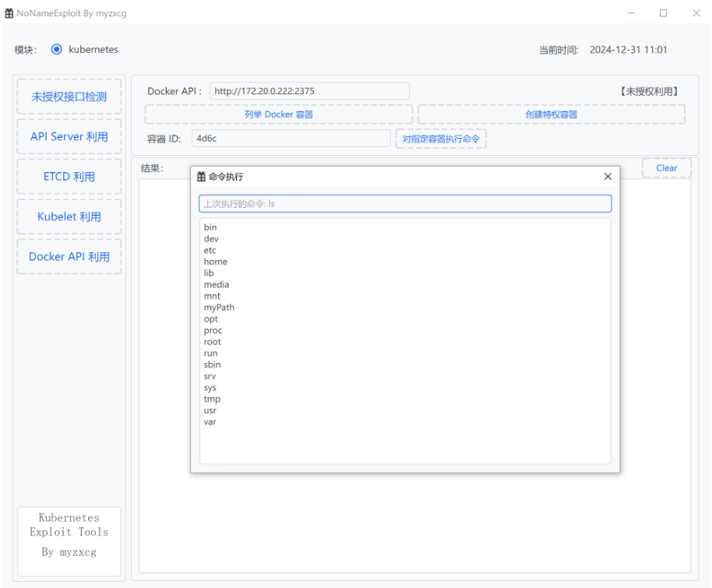Screen dimensions: 712x588
Task: Click the Kubernetes Exploit Tools credit box
Action: [x=69, y=541]
